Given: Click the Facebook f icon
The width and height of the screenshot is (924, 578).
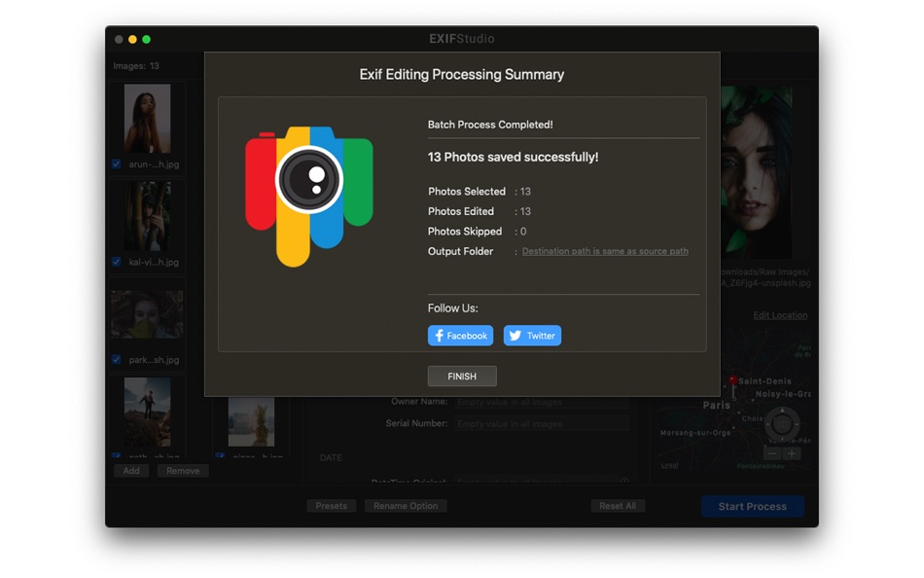Looking at the screenshot, I should (439, 336).
